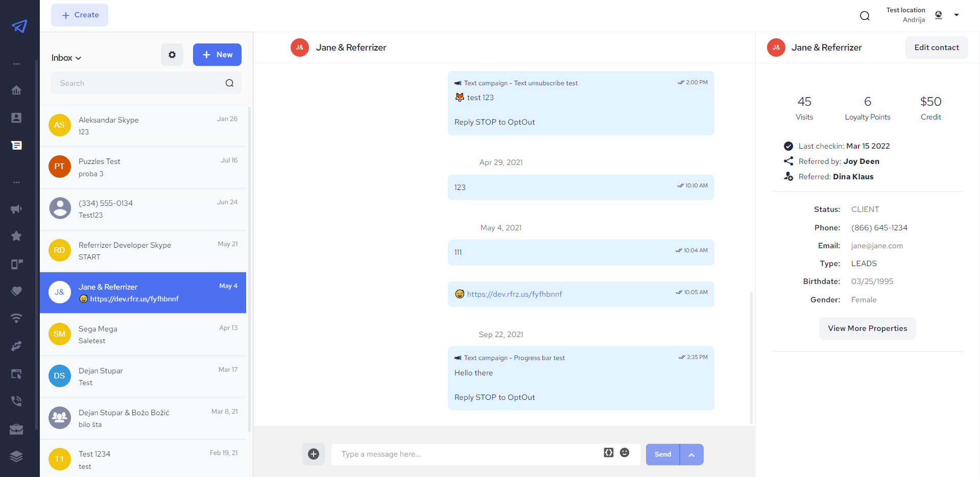Image resolution: width=980 pixels, height=477 pixels.
Task: Open the Edit contact button
Action: tap(936, 47)
